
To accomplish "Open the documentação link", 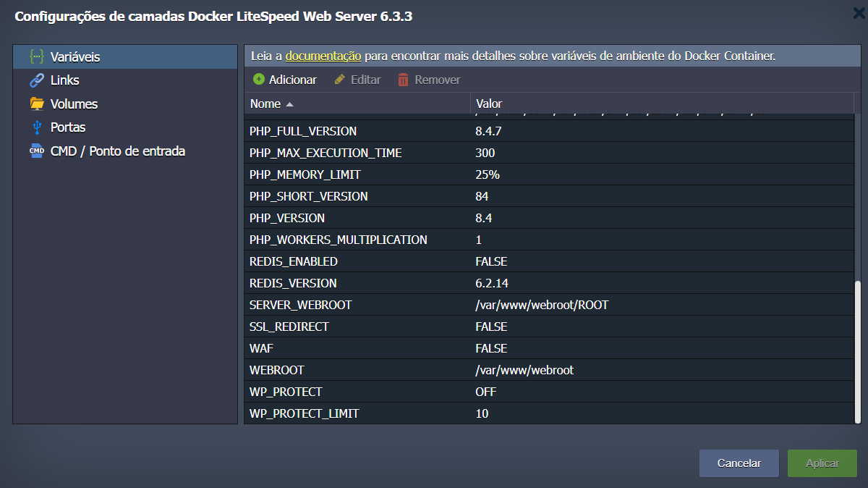I will pos(323,56).
